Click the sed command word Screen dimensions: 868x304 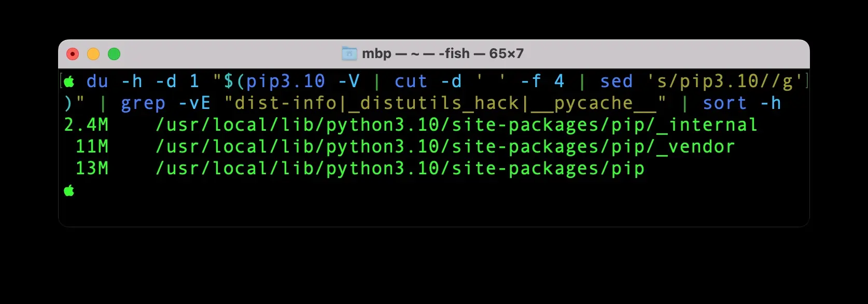[x=616, y=81]
